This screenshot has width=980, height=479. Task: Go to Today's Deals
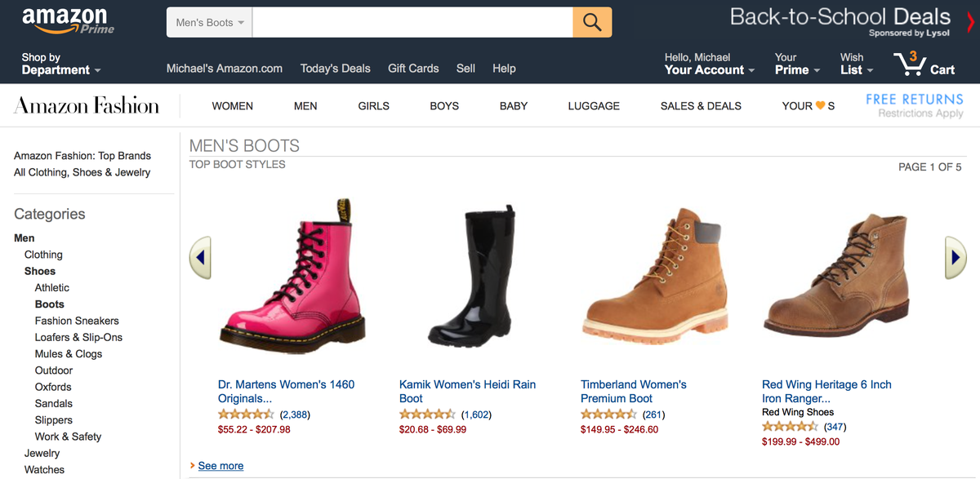click(x=335, y=69)
